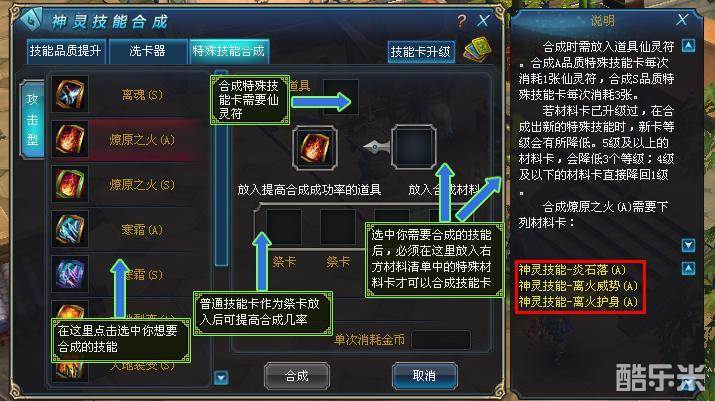This screenshot has height=401, width=715.
Task: Open the 特殊技能合成 tab
Action: 228,51
